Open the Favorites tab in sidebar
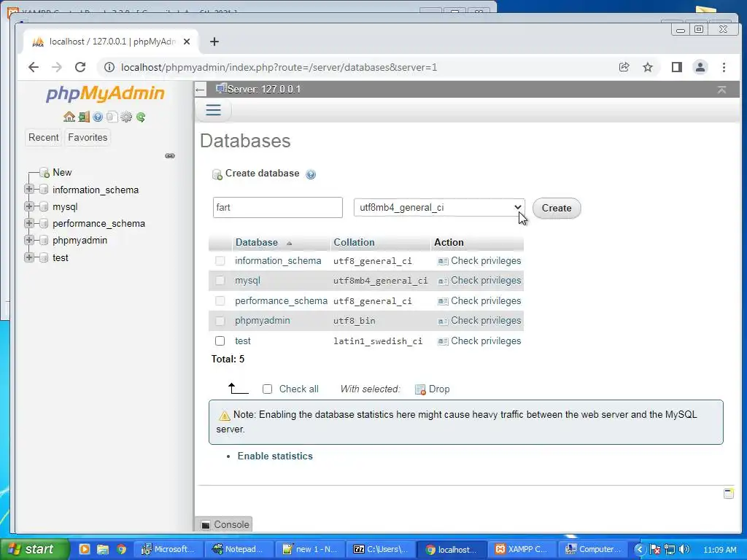The height and width of the screenshot is (560, 747). coord(88,137)
